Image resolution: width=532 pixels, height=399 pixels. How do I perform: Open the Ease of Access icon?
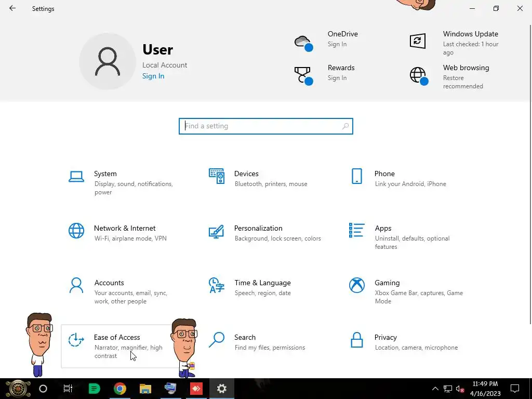coord(76,340)
